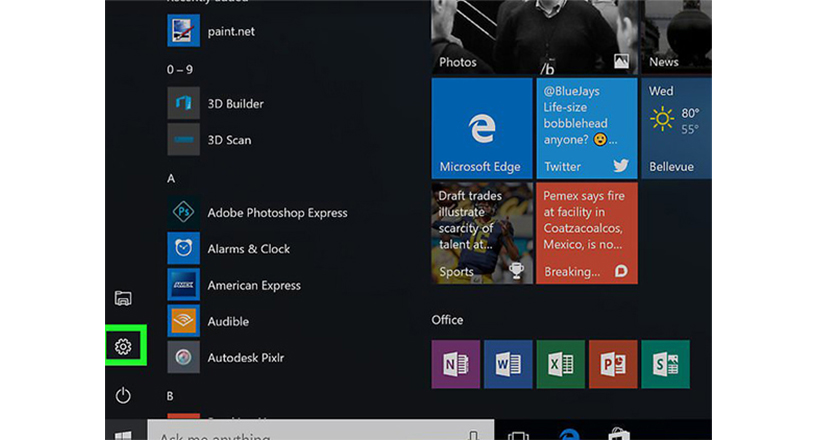Image resolution: width=818 pixels, height=440 pixels.
Task: Launch the PowerPoint tile
Action: pyautogui.click(x=613, y=364)
